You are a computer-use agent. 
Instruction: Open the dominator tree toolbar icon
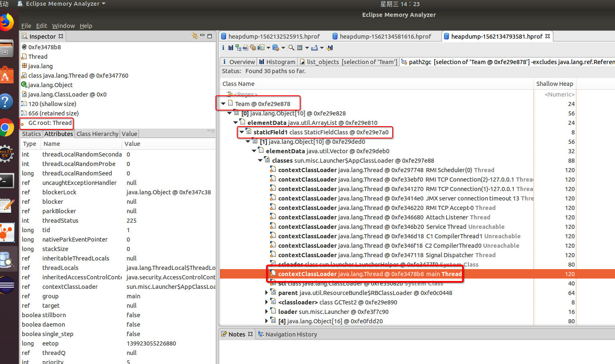pos(238,48)
